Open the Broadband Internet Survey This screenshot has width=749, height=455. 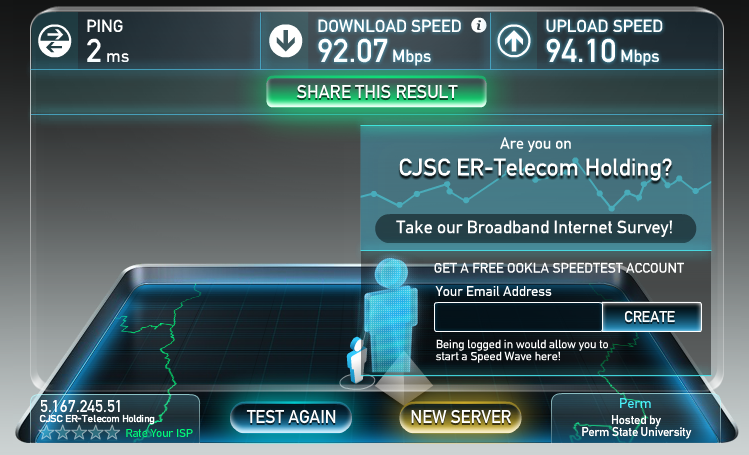coord(535,228)
